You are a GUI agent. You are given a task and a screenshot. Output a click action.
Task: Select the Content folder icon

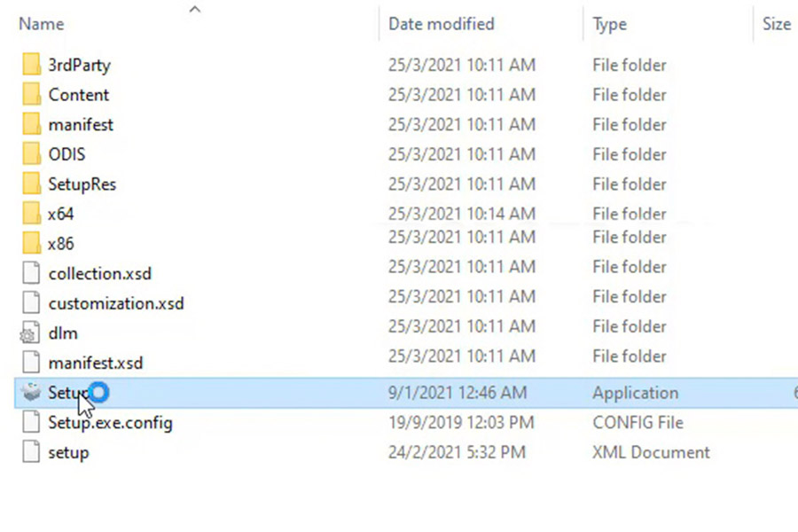coord(31,95)
